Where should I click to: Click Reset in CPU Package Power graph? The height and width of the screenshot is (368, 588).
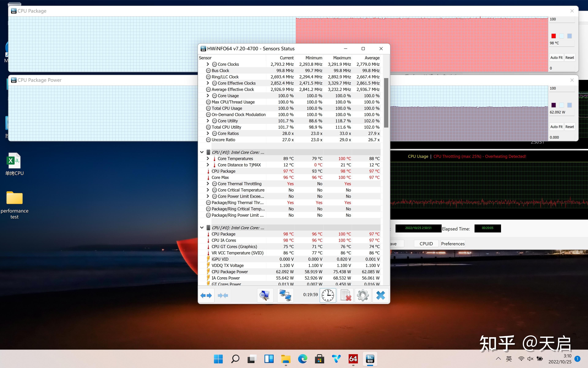pyautogui.click(x=569, y=127)
